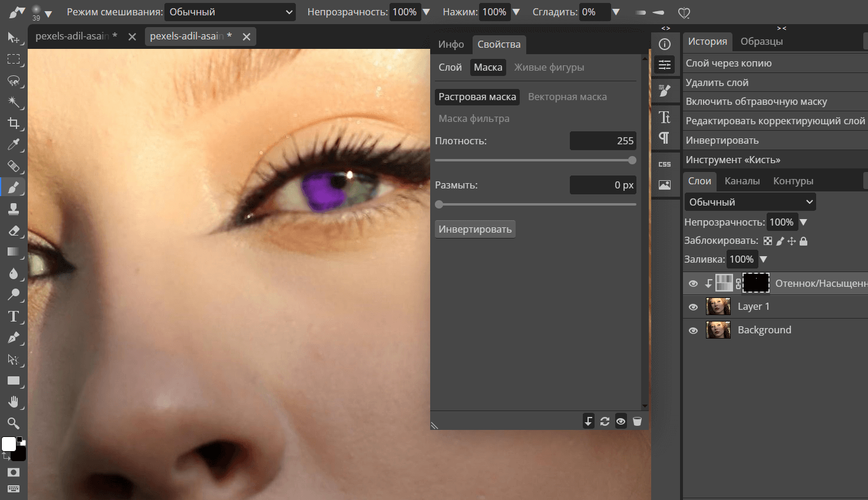This screenshot has width=868, height=500.
Task: Click the Плотность slider handle
Action: coord(632,160)
